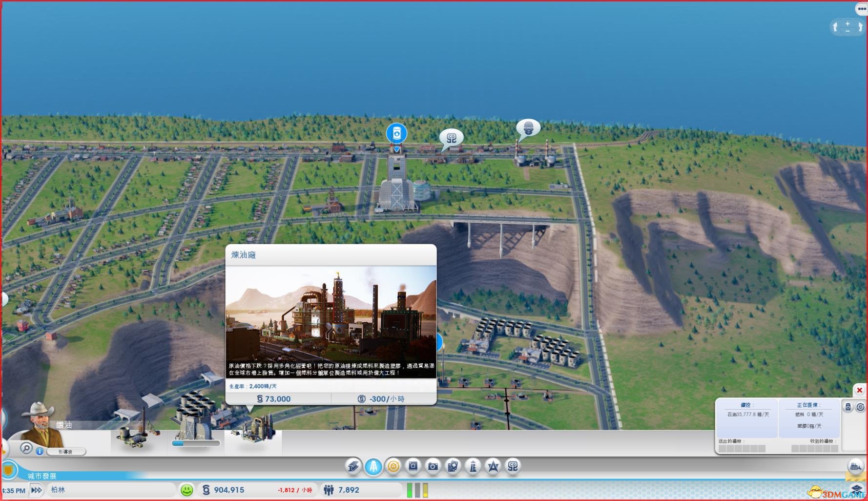Click the progress bar under power plant

coord(196,443)
